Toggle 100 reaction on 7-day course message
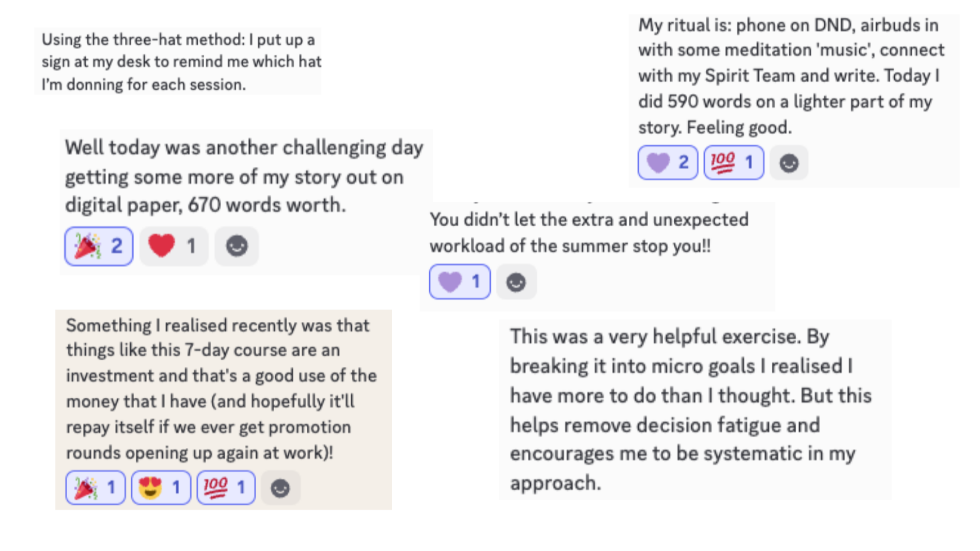The width and height of the screenshot is (980, 551). (226, 487)
